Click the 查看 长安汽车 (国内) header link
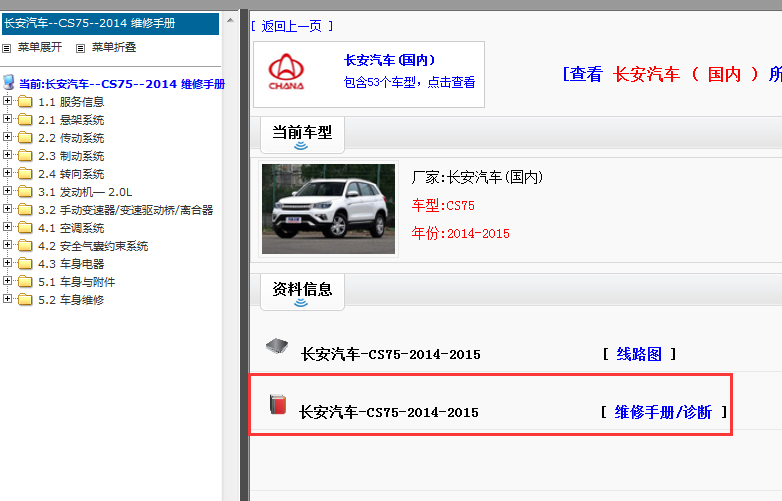The height and width of the screenshot is (501, 782). click(672, 74)
